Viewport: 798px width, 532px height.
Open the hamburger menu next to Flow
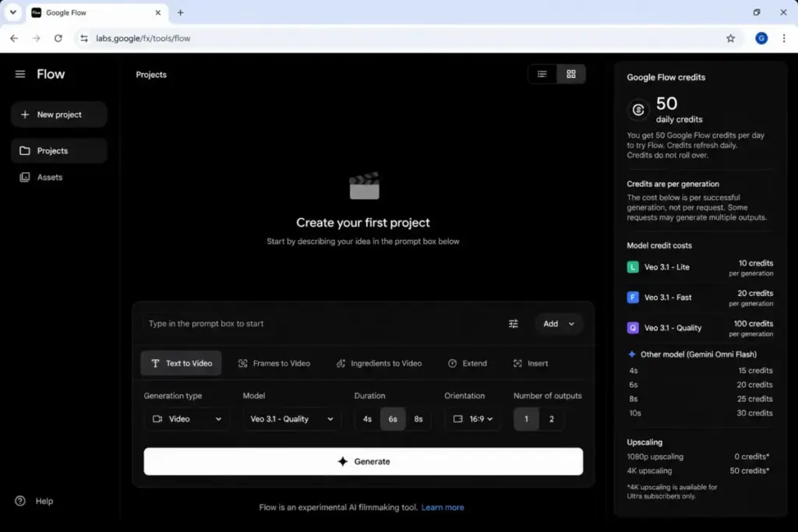[19, 74]
